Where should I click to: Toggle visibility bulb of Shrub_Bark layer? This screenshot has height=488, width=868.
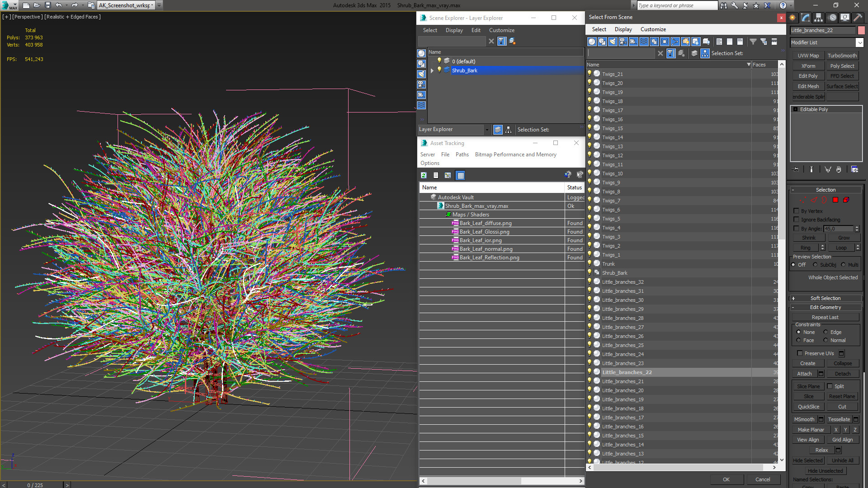439,70
